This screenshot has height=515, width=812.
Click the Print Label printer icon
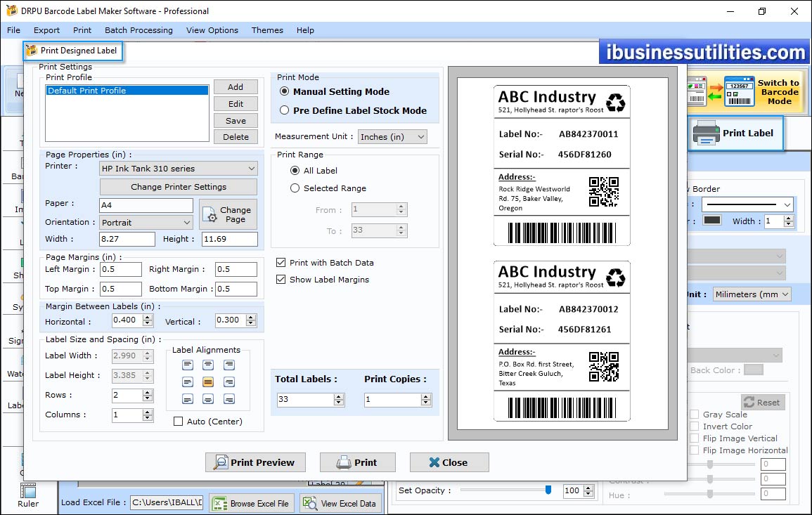706,133
